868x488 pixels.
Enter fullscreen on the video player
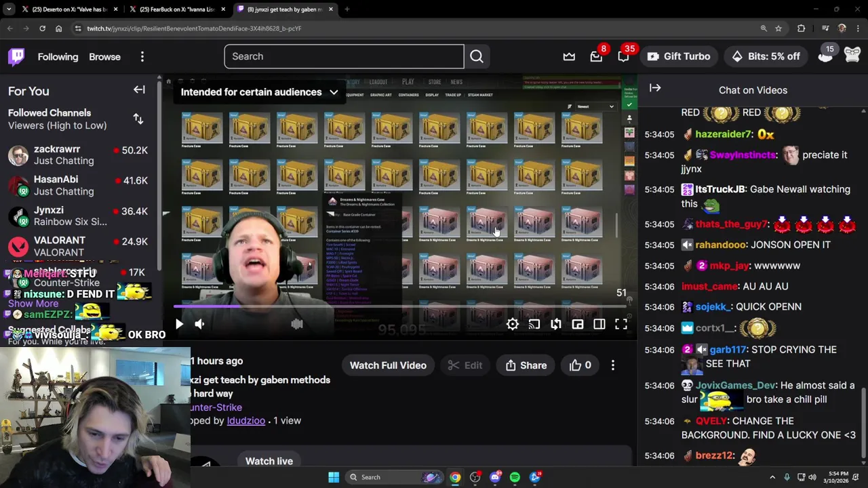(x=621, y=325)
